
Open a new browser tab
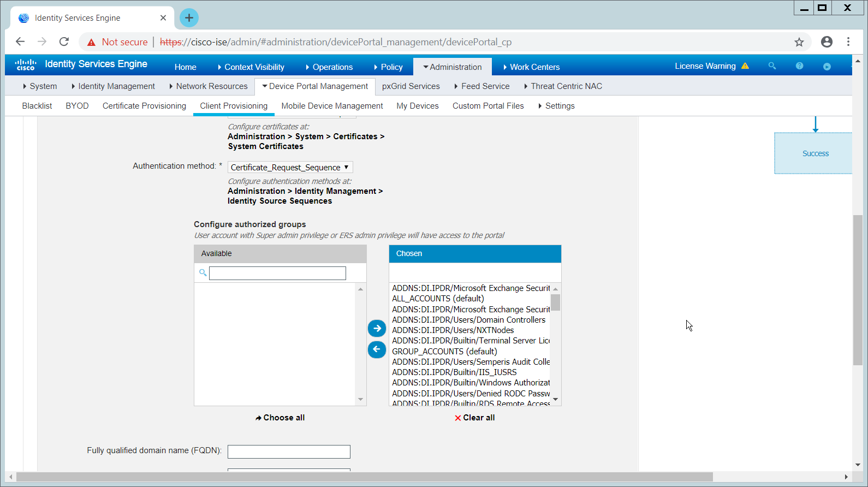tap(189, 18)
